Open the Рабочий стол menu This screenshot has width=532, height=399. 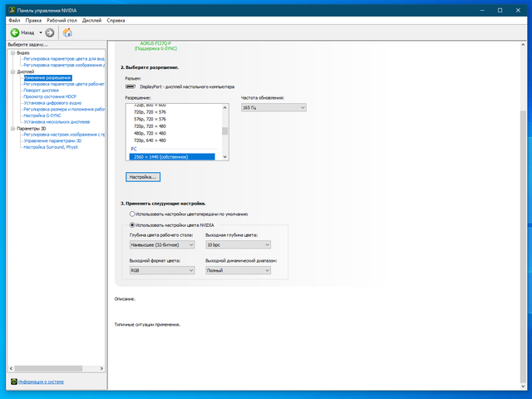(x=62, y=20)
